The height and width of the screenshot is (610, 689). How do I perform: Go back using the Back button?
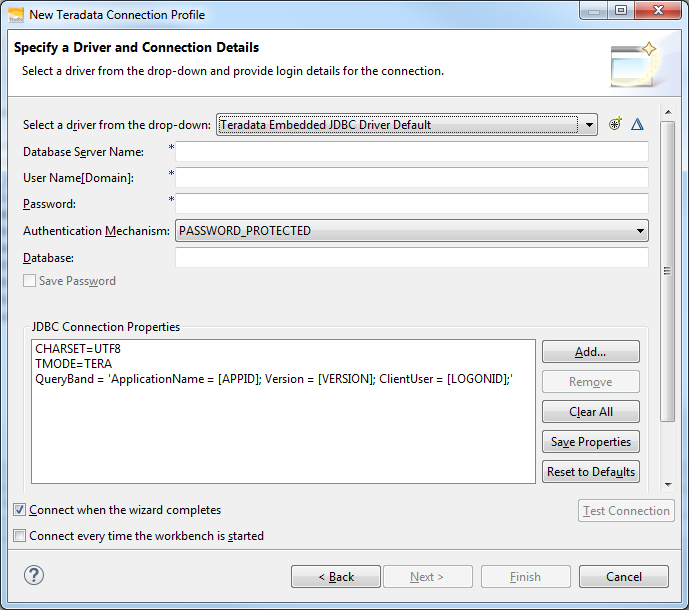pos(336,577)
